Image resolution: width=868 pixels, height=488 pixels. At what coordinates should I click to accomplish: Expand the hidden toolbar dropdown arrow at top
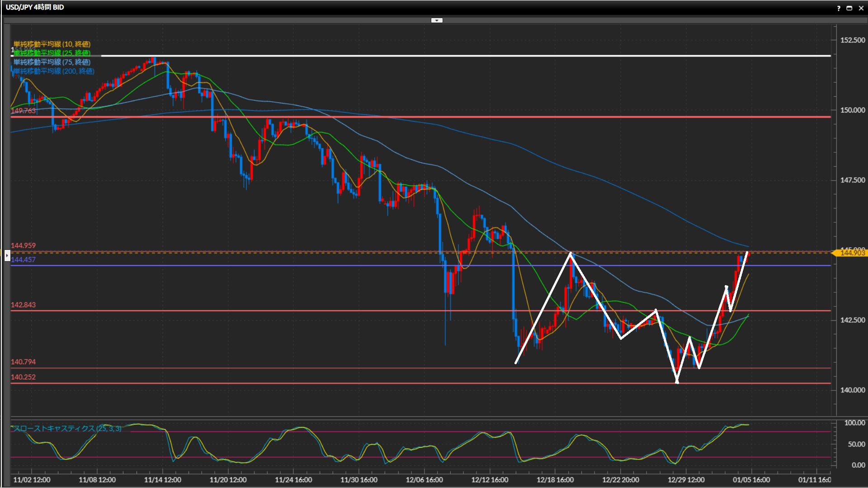click(437, 20)
